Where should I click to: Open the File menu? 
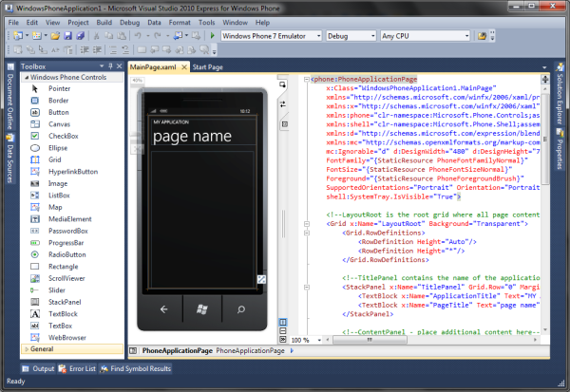click(13, 23)
